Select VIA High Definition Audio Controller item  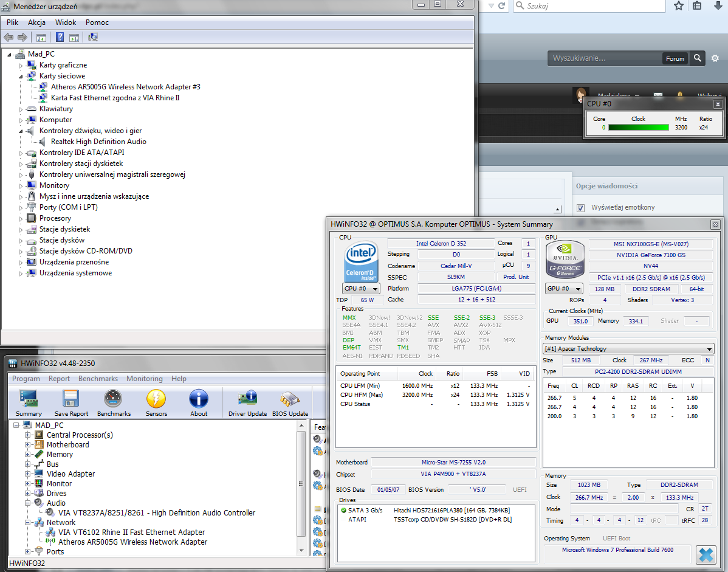pyautogui.click(x=157, y=512)
